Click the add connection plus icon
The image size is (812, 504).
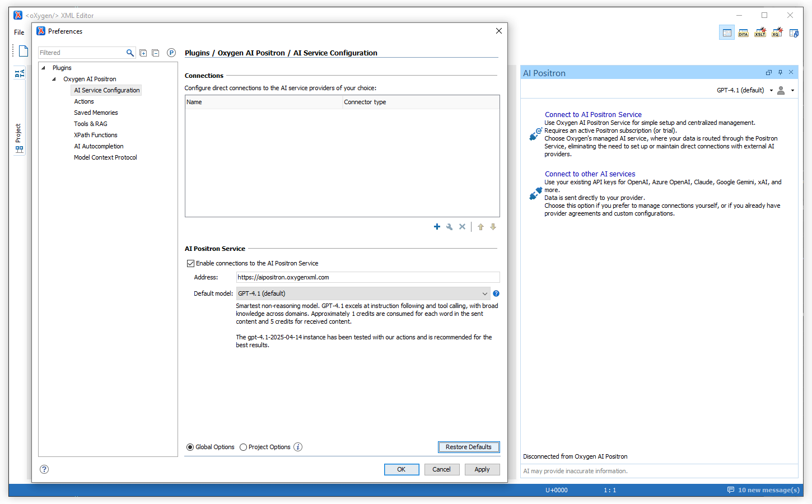437,227
